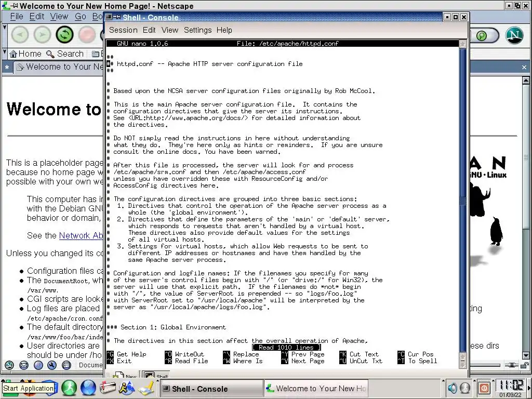Click Netscape page scrollbar up arrow

point(526,81)
